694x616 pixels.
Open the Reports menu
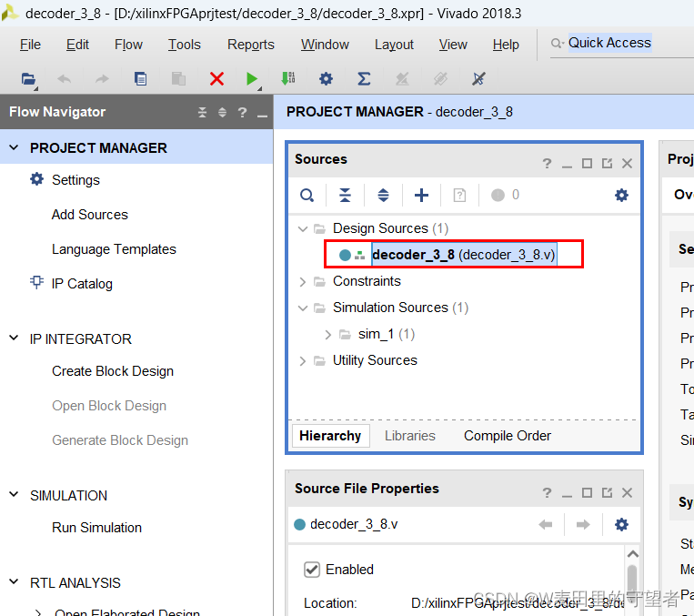point(250,45)
